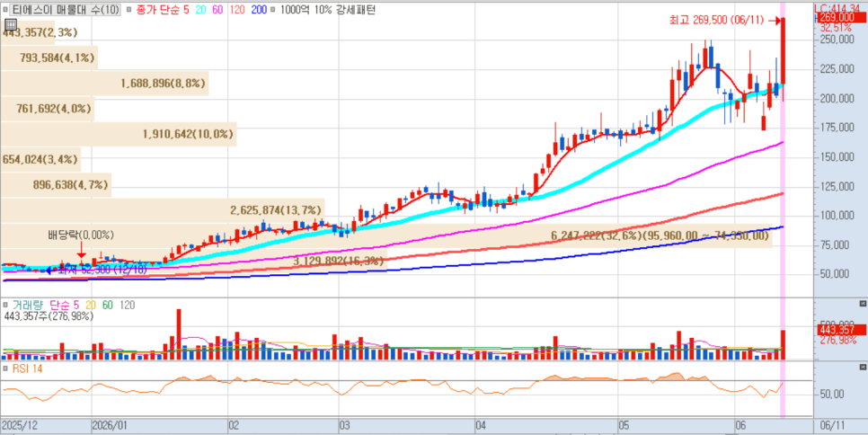Click the 06/11 current date label
This screenshot has height=435, width=868.
click(x=833, y=426)
